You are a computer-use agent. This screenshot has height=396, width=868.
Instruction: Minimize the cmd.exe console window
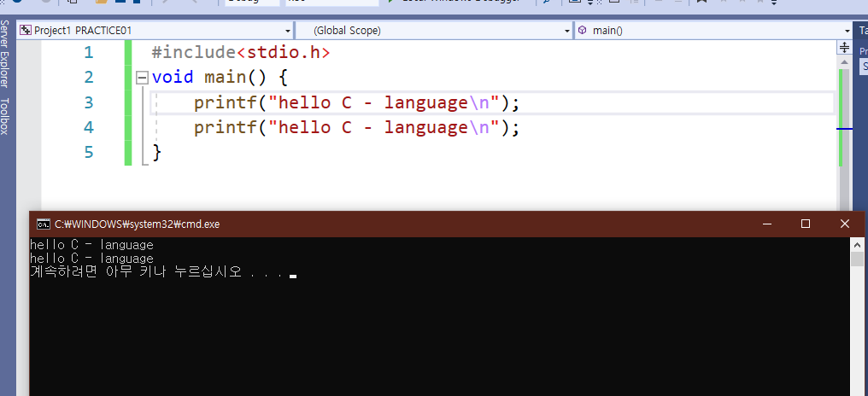(766, 224)
